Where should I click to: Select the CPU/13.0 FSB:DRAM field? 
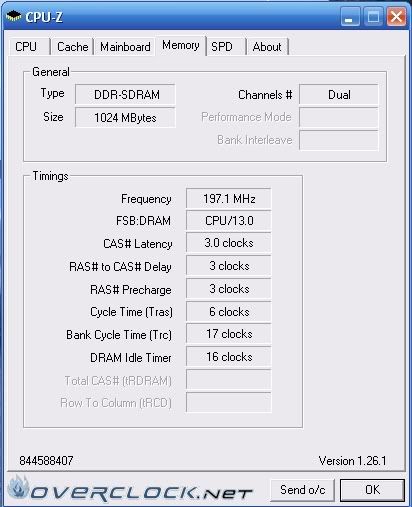point(229,221)
